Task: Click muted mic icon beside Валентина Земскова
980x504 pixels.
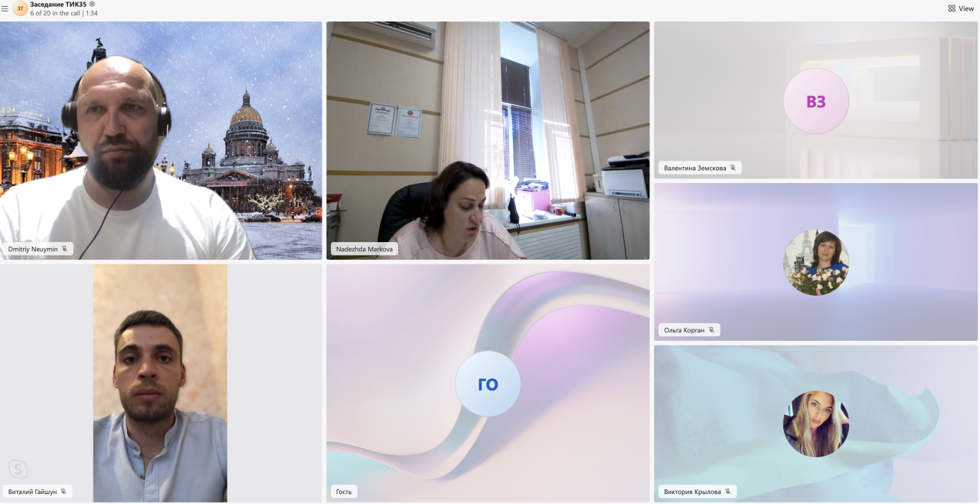Action: [x=733, y=168]
